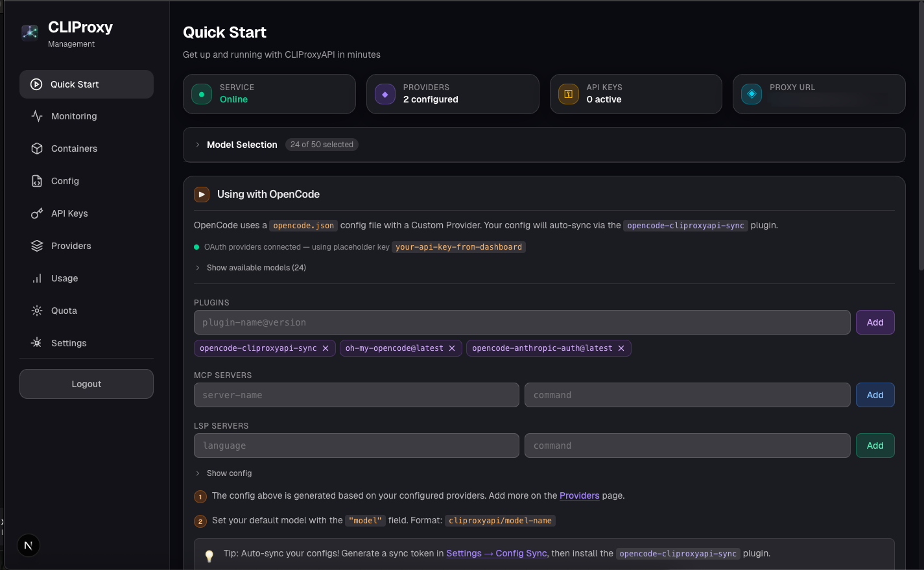The image size is (924, 570).
Task: Open the Quick Start page
Action: coord(86,84)
